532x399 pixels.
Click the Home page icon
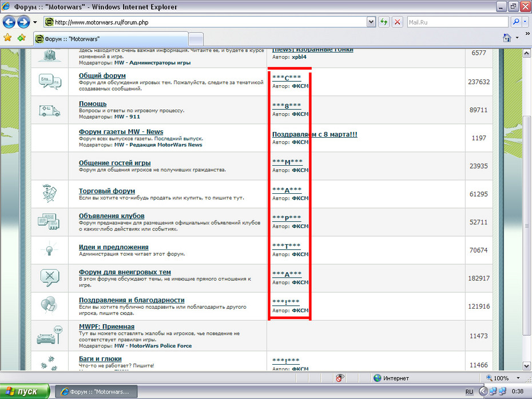[x=507, y=38]
